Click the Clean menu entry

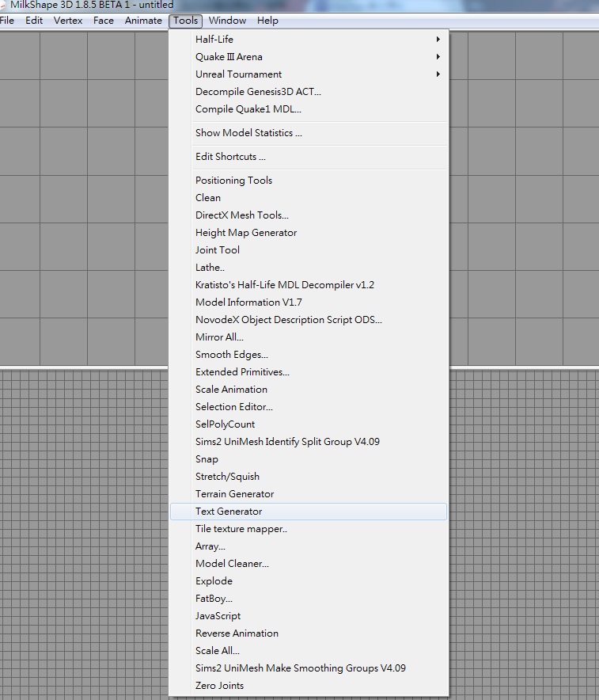coord(308,197)
